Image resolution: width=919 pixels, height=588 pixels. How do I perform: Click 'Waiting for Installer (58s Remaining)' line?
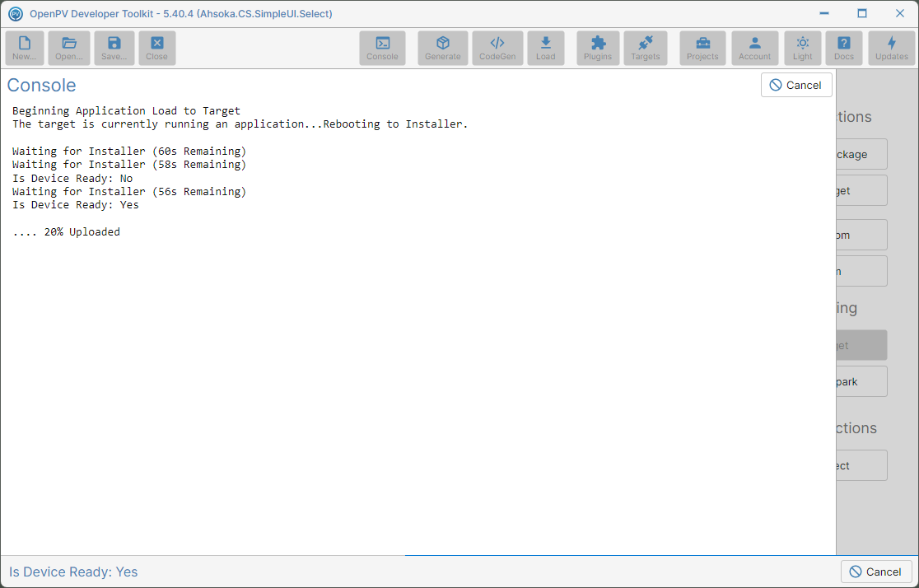129,165
